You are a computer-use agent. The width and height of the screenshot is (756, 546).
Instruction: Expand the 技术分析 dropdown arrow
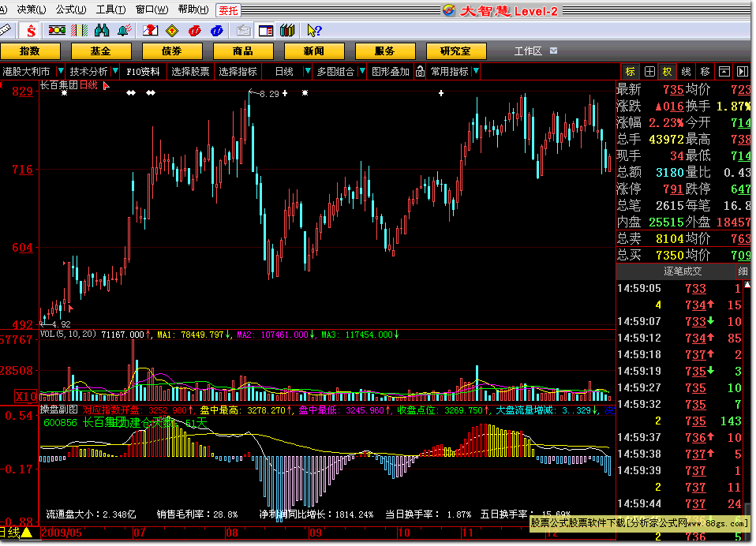[x=115, y=71]
